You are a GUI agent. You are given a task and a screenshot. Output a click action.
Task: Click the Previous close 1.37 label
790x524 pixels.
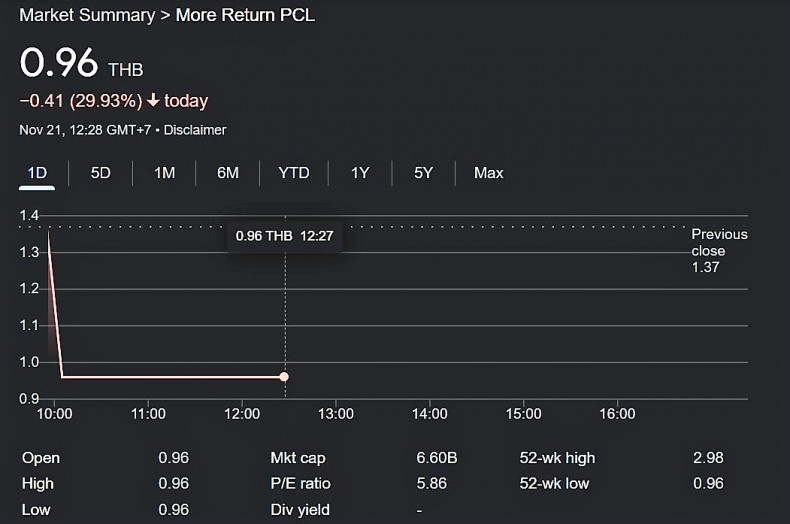click(718, 250)
